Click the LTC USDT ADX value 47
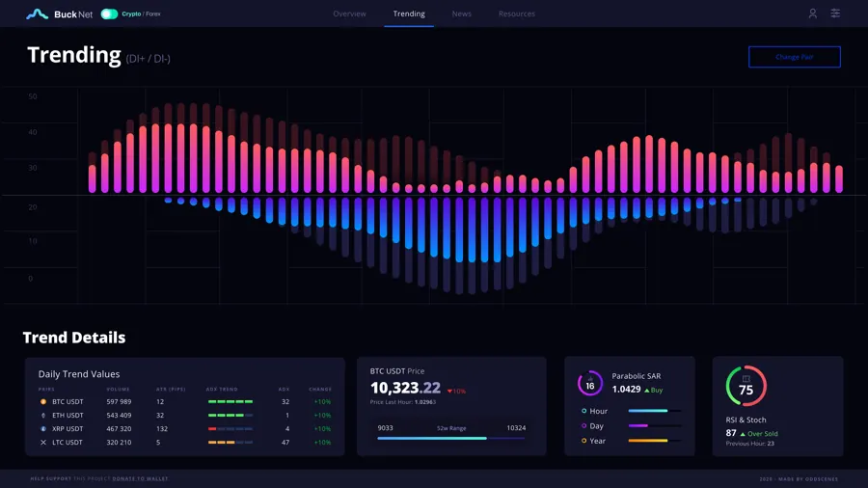Screen dimensions: 868x488 [285, 442]
